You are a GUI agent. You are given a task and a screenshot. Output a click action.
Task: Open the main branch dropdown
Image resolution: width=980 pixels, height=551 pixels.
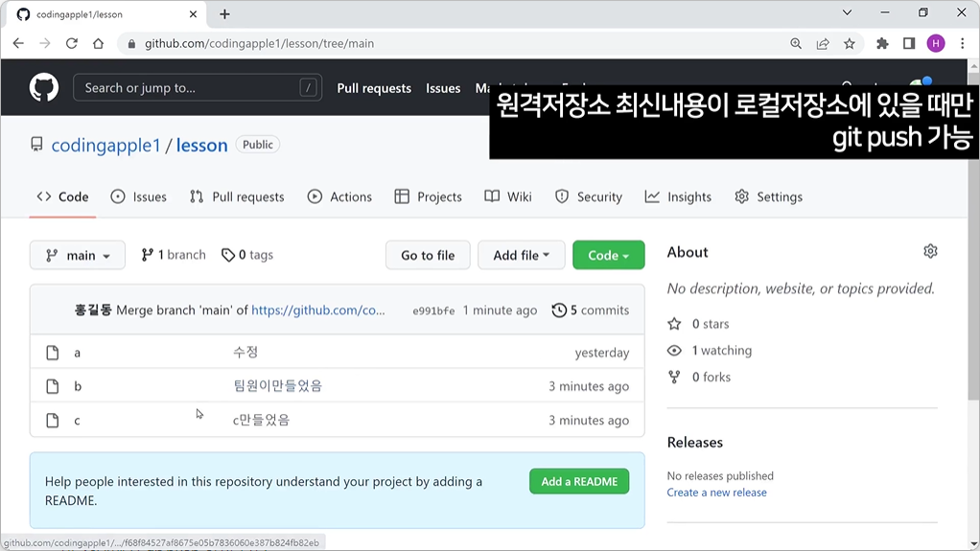[x=78, y=255]
